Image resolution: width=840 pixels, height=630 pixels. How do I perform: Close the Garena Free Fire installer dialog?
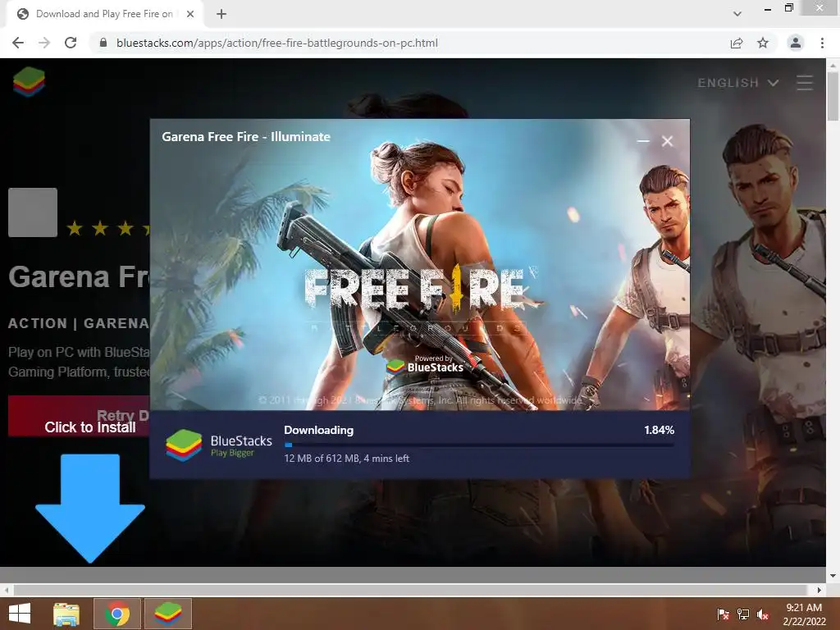(667, 141)
